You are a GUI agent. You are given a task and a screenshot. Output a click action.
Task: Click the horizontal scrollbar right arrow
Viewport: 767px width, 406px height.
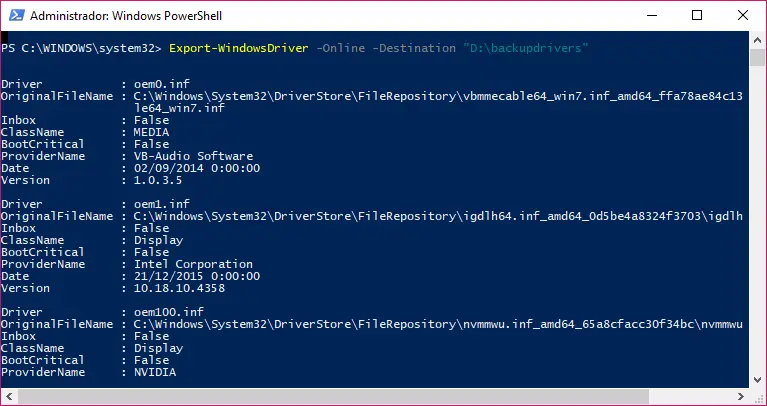(x=740, y=396)
